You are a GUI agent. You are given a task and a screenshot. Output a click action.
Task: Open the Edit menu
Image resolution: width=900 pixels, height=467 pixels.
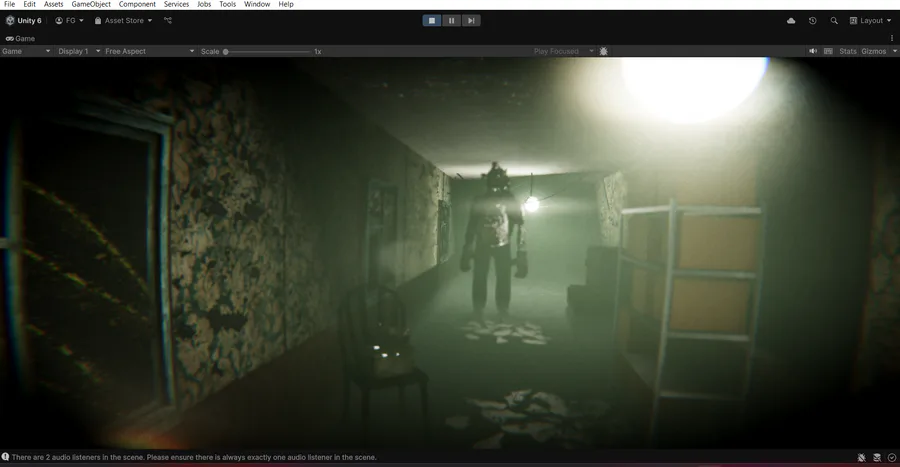(x=29, y=4)
